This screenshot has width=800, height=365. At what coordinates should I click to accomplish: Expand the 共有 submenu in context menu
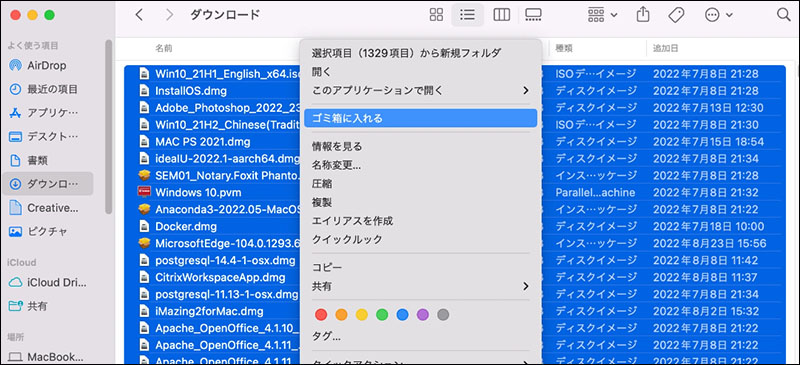(x=420, y=286)
